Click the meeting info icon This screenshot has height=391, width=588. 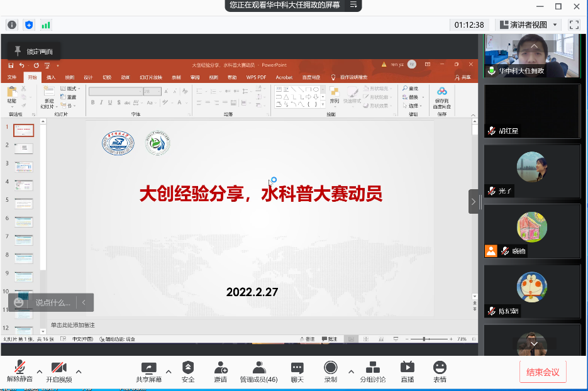[11, 25]
